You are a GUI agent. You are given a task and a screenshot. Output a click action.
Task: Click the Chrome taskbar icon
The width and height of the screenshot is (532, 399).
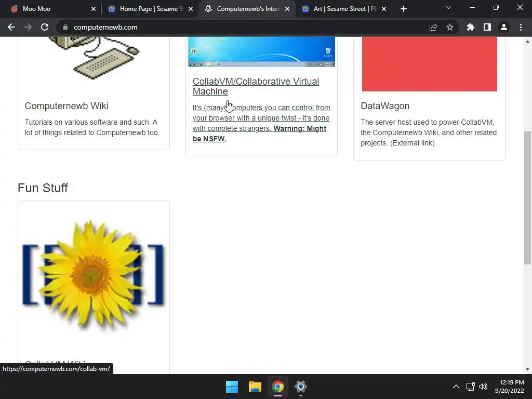coord(277,387)
